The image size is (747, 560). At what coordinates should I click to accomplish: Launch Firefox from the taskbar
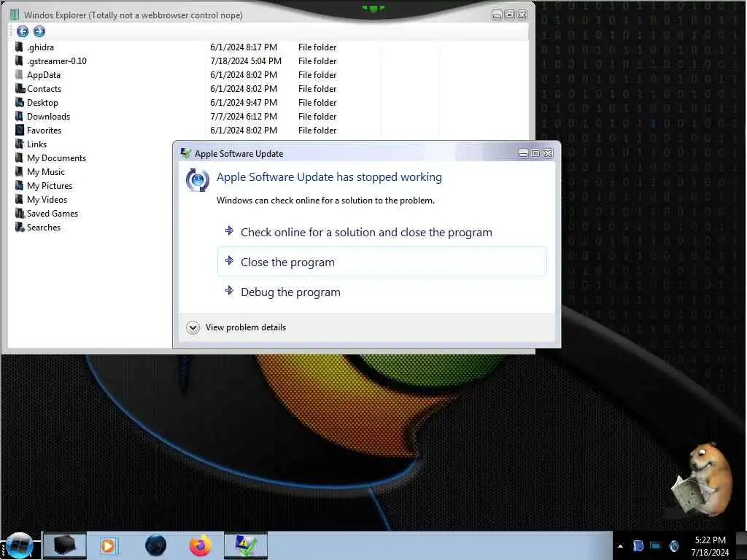point(201,545)
